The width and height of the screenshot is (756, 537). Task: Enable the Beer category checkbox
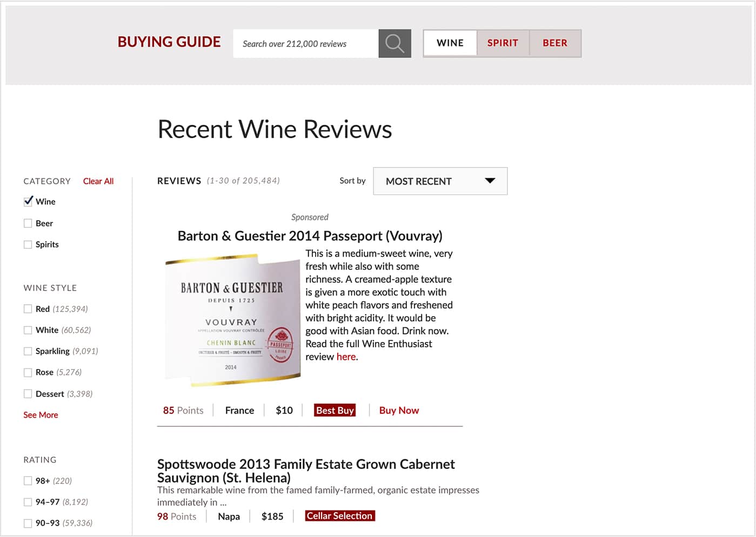28,223
